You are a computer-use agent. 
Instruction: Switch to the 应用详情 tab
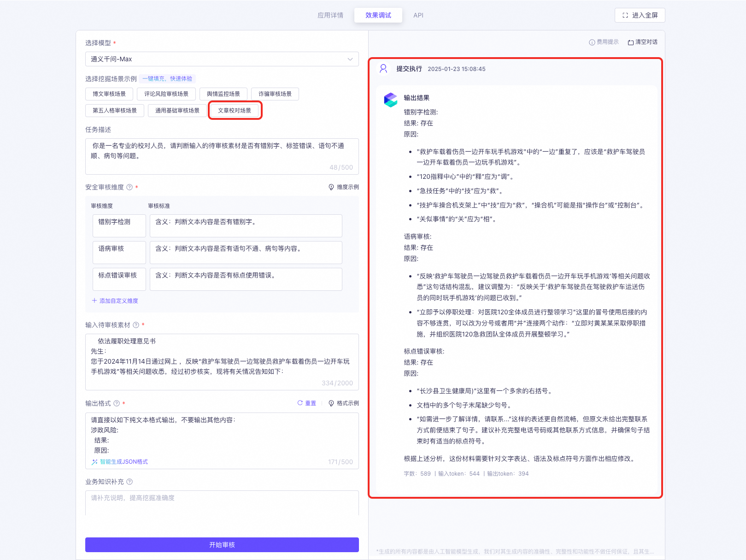pyautogui.click(x=330, y=15)
